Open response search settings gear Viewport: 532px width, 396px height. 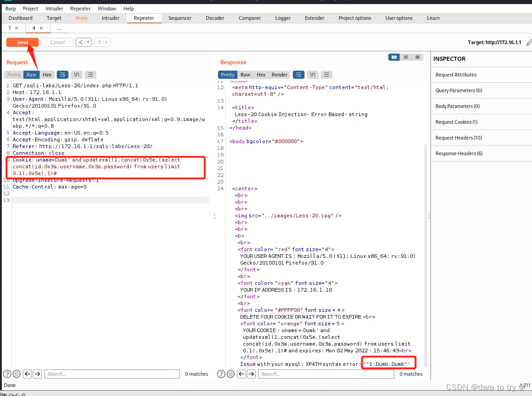click(x=230, y=374)
